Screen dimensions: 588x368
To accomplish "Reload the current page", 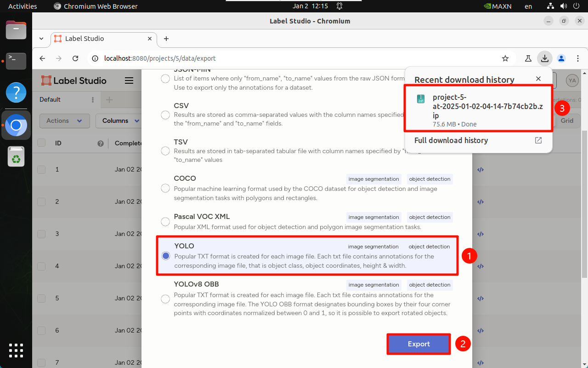I will [75, 58].
